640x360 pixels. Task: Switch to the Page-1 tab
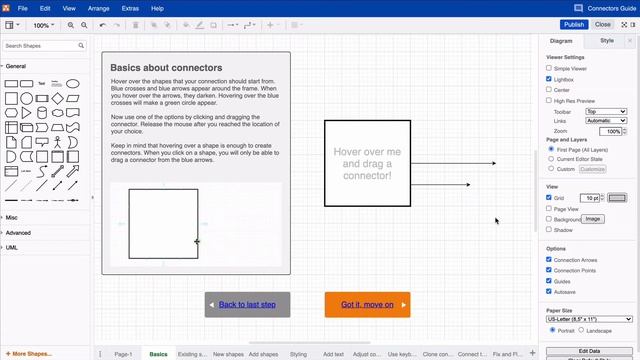click(x=123, y=354)
